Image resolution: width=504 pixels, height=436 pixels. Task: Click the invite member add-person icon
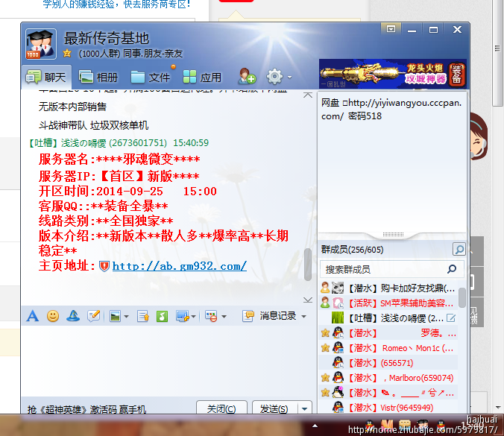click(247, 76)
